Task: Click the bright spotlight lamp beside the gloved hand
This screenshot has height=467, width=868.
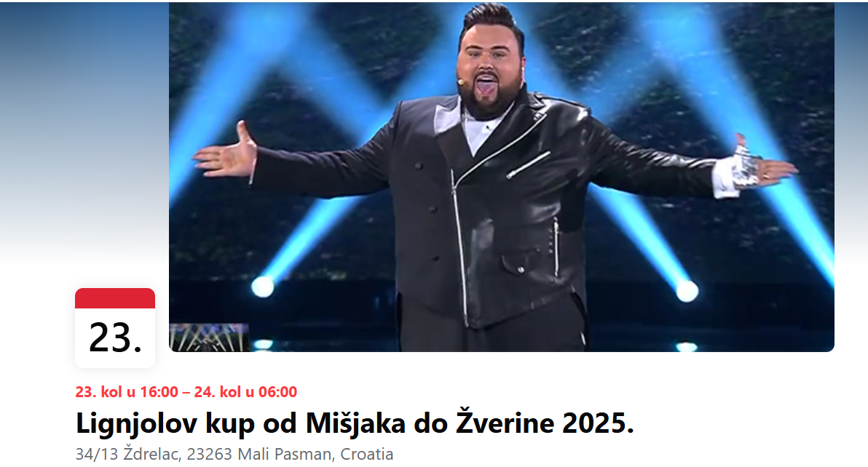Action: click(x=687, y=291)
